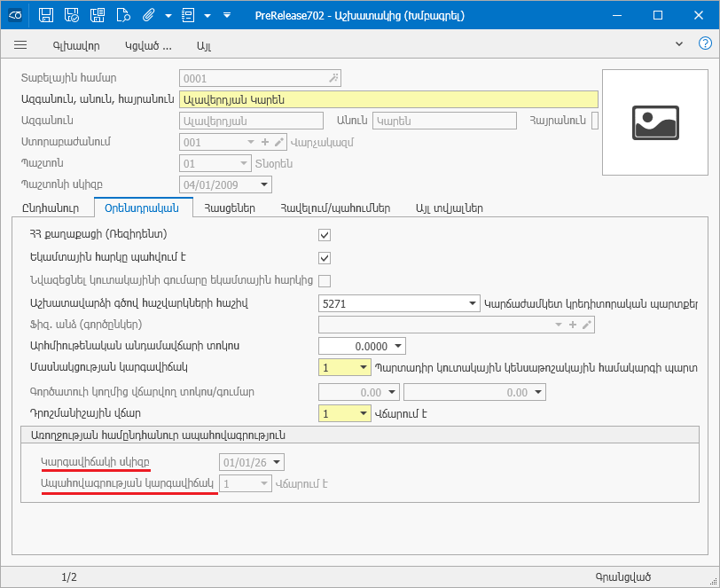The width and height of the screenshot is (720, 588).
Task: Open the Պաշտոնի սկիզբ date dropdown
Action: [x=263, y=184]
